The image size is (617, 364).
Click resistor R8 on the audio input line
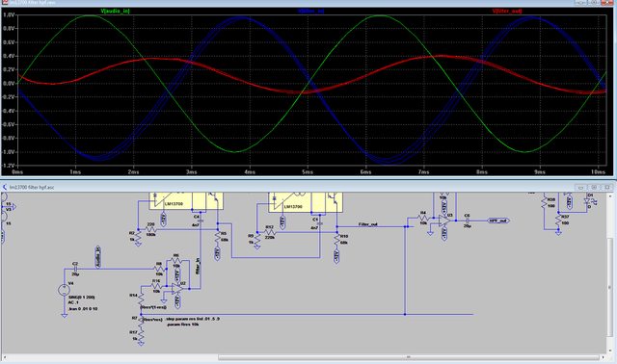(159, 269)
